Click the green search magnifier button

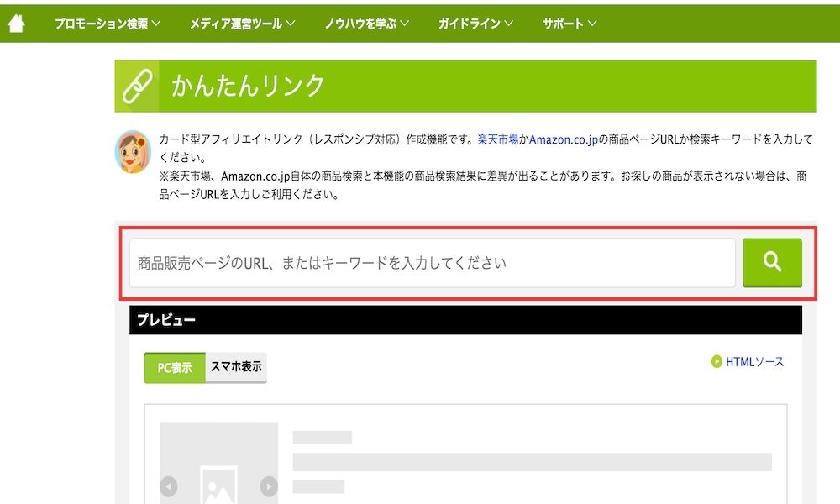click(772, 262)
